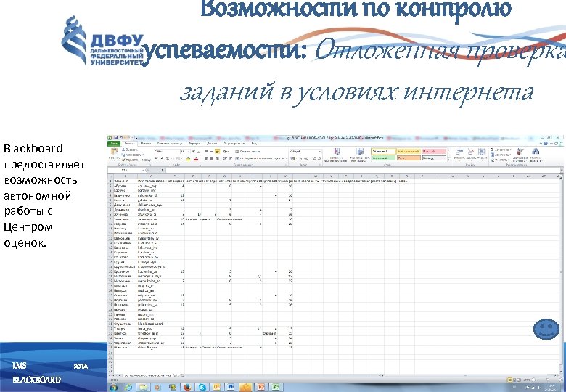
Task: Click the Fill (Заполнить) button in Editing group
Action: [501, 155]
